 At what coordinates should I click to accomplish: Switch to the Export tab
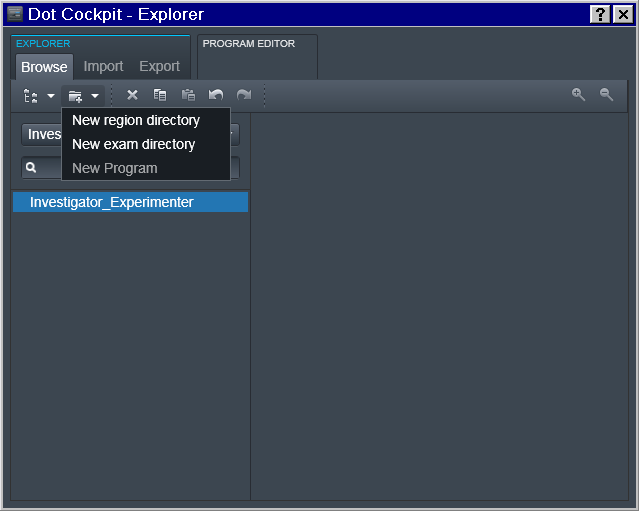click(159, 66)
